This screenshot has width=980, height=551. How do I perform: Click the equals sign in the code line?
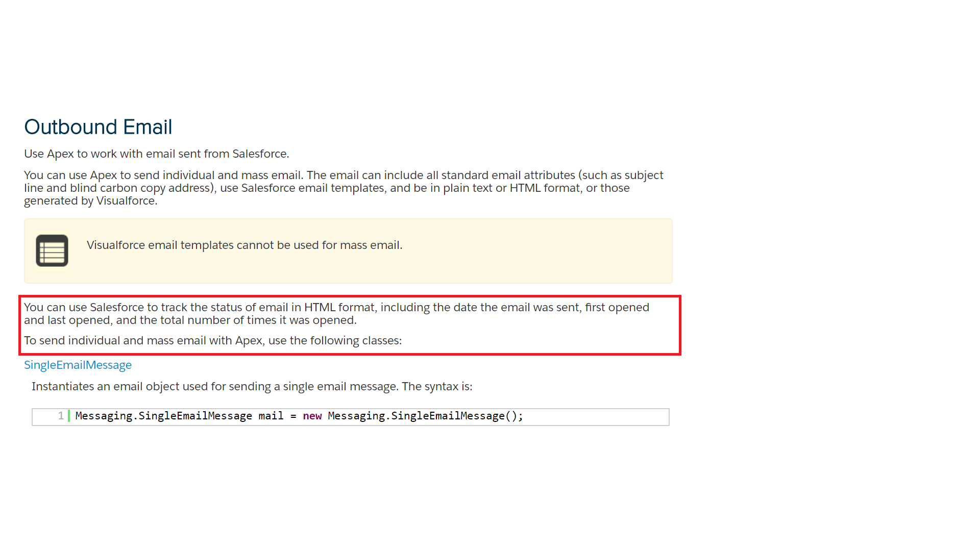[293, 416]
